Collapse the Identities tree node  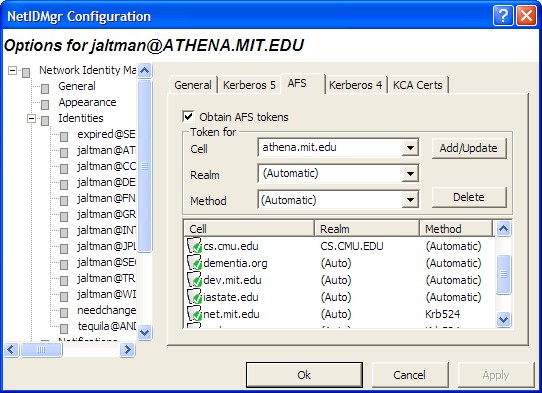[x=31, y=119]
